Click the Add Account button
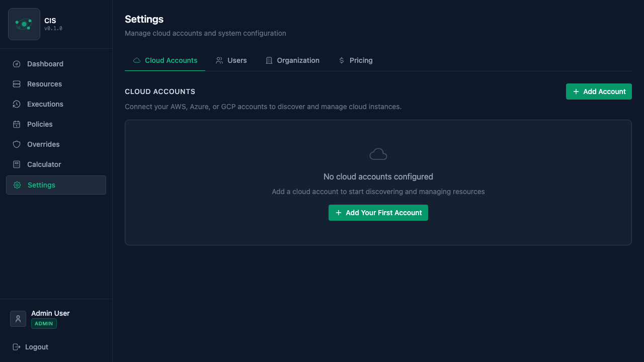 coord(599,92)
